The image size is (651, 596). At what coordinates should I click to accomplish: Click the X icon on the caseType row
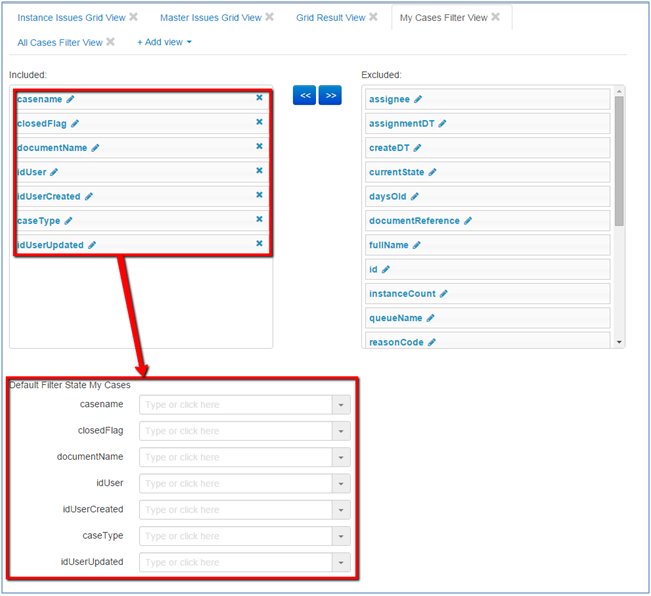tap(259, 219)
